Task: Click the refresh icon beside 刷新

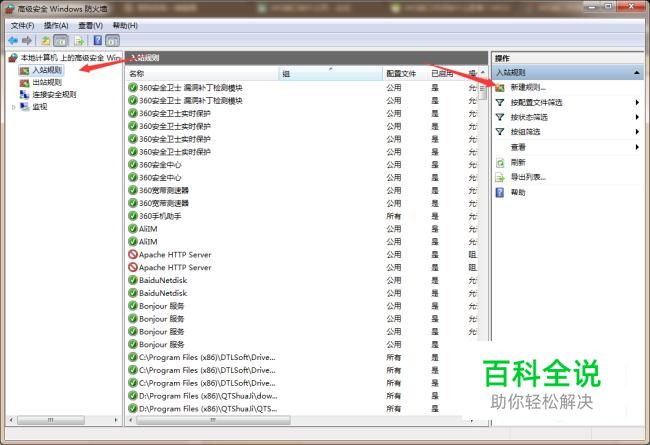Action: tap(500, 163)
